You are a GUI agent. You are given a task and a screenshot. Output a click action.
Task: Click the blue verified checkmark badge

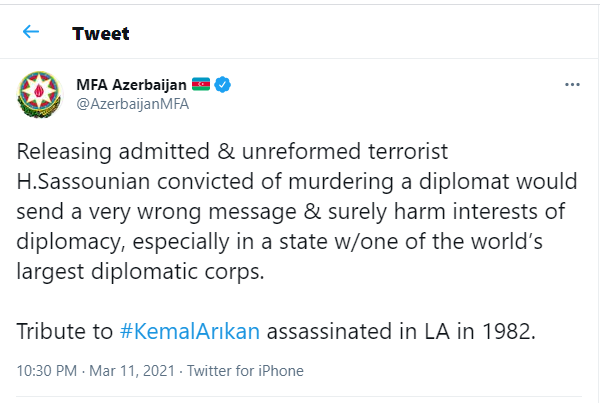click(x=222, y=85)
